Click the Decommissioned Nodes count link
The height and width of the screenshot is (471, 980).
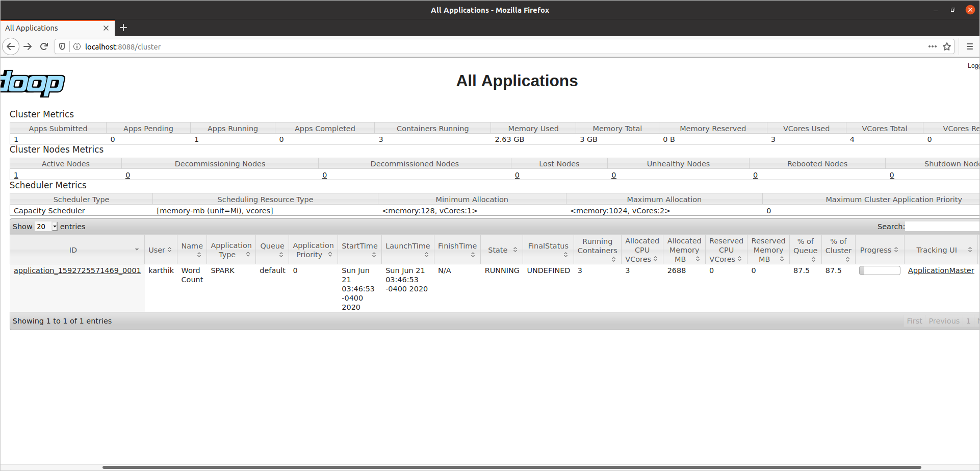pyautogui.click(x=324, y=175)
